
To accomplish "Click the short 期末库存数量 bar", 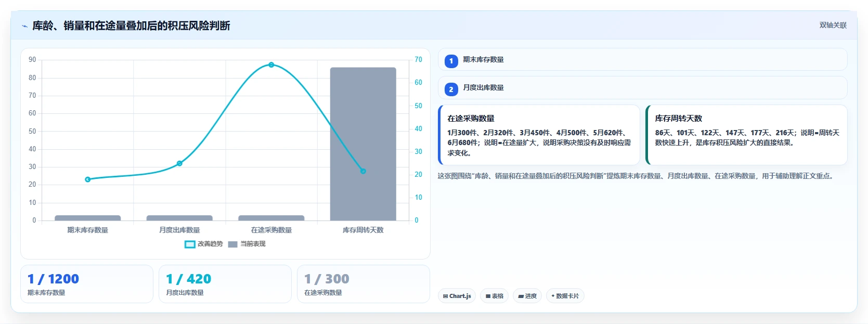I will pos(88,218).
